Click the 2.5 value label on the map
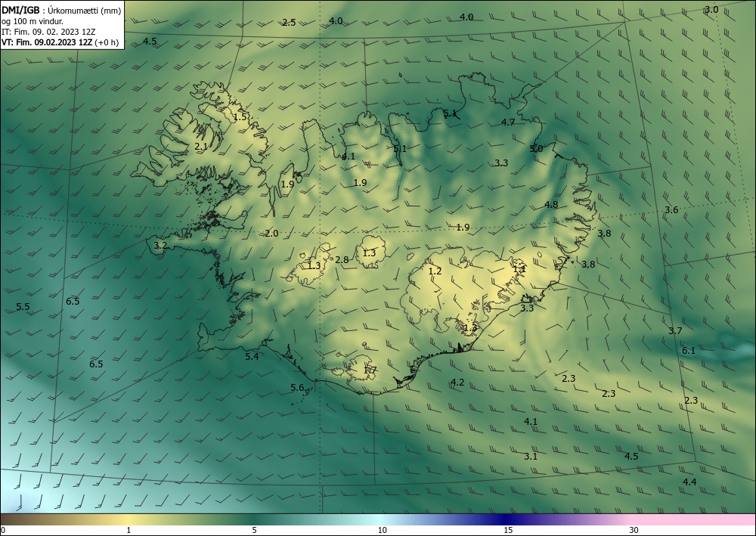 coord(288,22)
